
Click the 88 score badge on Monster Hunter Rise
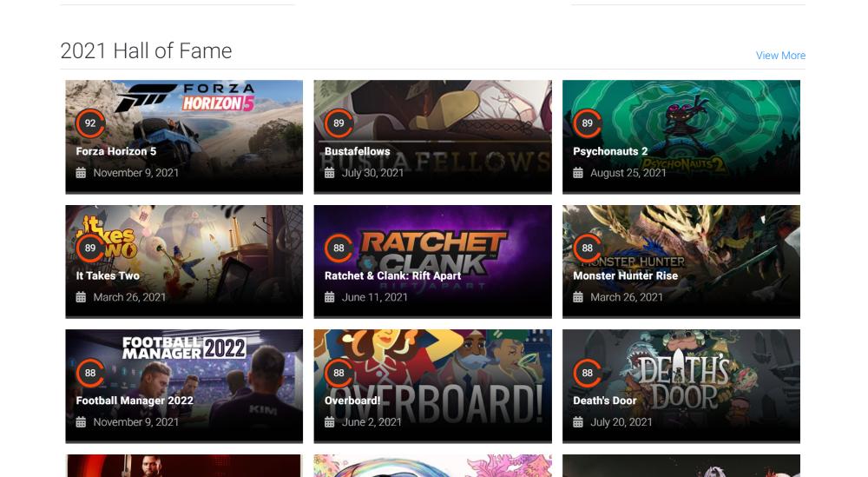pos(588,248)
